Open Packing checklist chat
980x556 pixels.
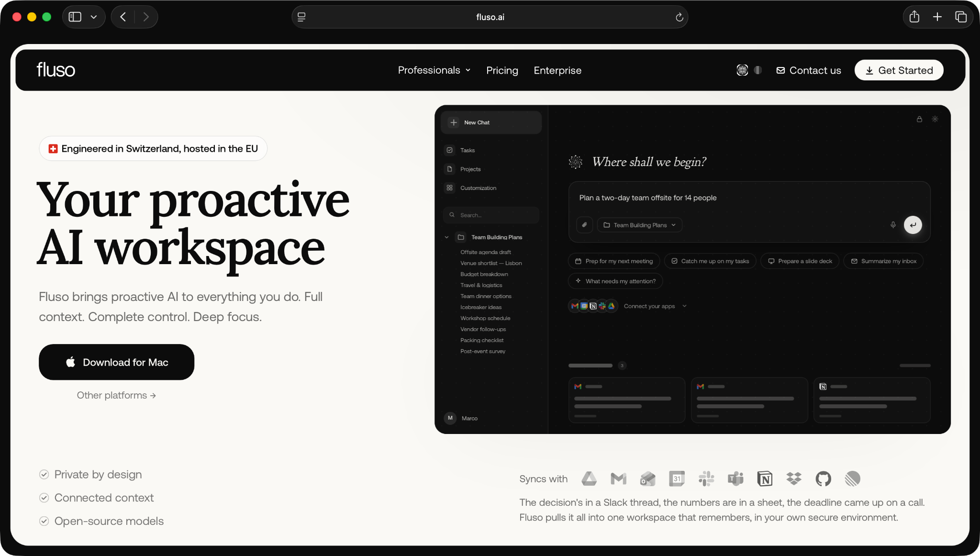482,340
